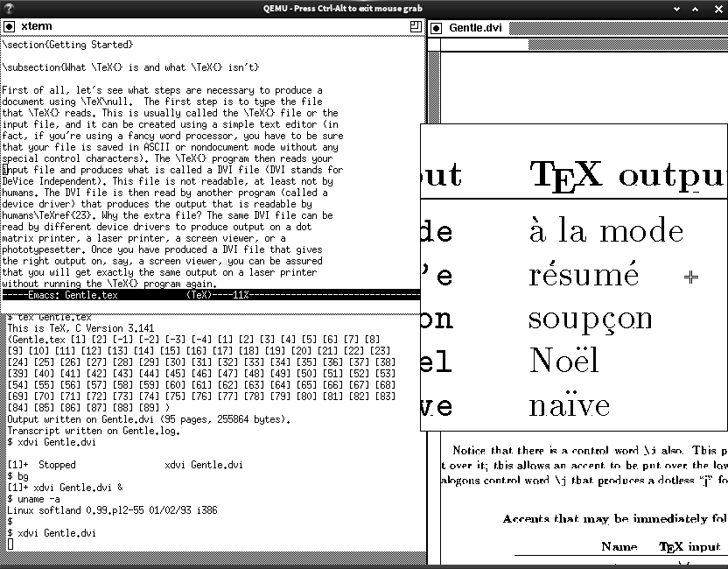Close the QEMU window
This screenshot has height=569, width=728.
point(717,9)
